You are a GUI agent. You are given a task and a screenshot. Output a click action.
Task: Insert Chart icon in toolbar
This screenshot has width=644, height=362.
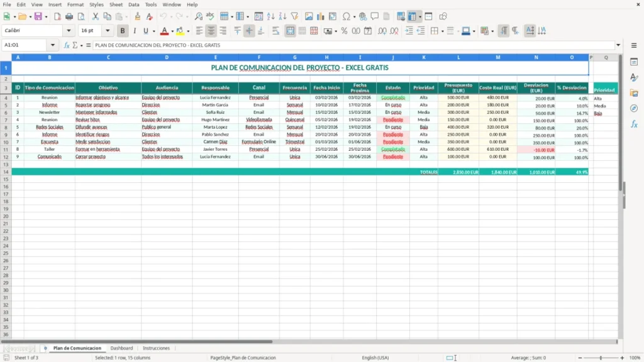pyautogui.click(x=321, y=16)
